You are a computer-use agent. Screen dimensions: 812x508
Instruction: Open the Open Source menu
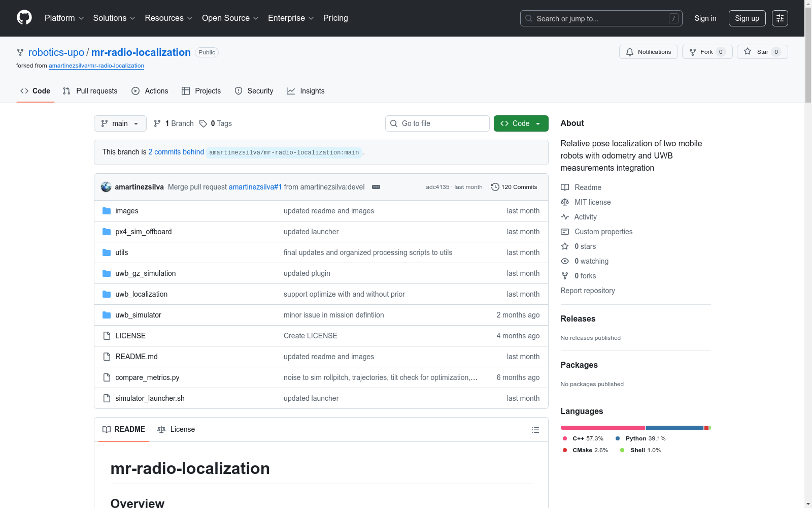pyautogui.click(x=230, y=18)
